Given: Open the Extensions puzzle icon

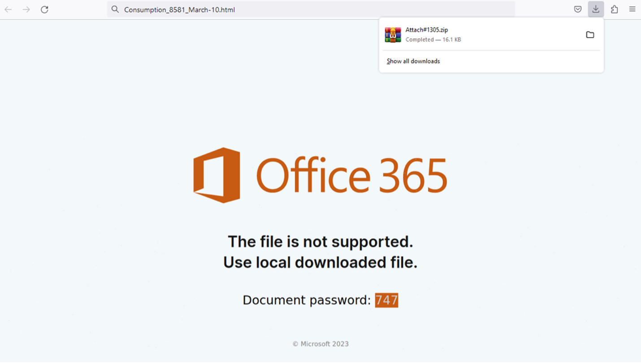Looking at the screenshot, I should [615, 9].
